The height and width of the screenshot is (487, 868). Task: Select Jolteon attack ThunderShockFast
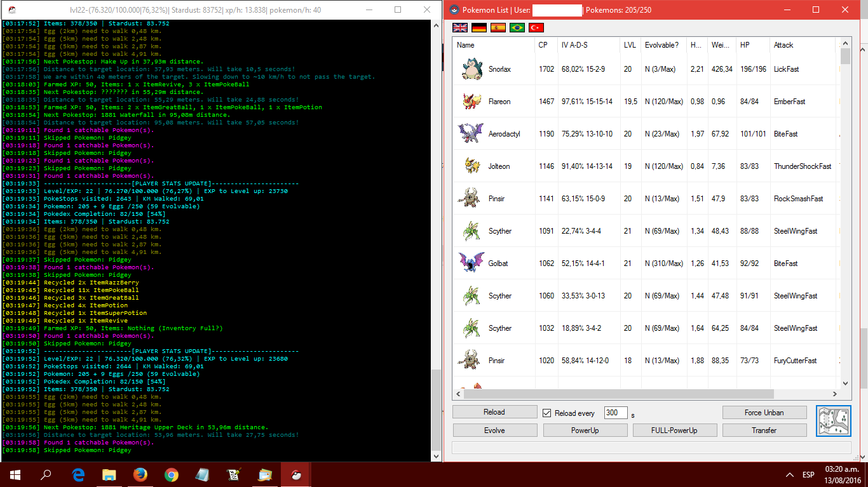802,166
